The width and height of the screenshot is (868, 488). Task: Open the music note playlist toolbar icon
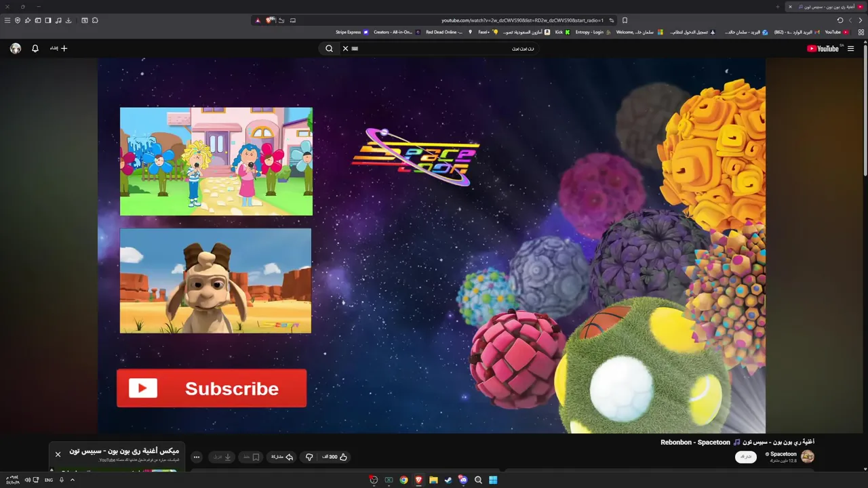[x=58, y=20]
